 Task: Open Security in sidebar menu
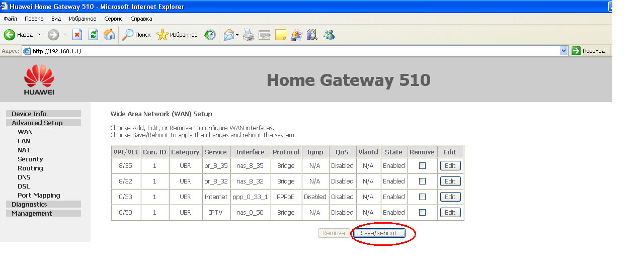(x=30, y=159)
